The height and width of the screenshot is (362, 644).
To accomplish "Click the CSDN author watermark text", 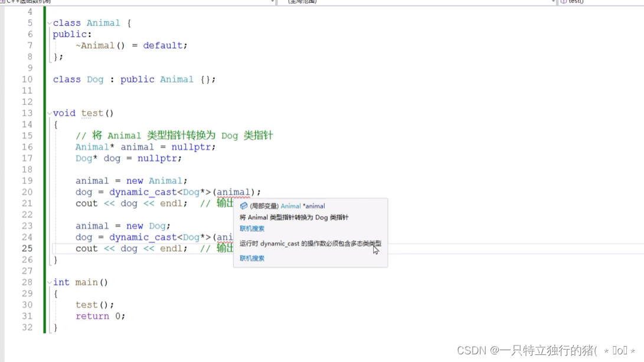I will point(543,350).
